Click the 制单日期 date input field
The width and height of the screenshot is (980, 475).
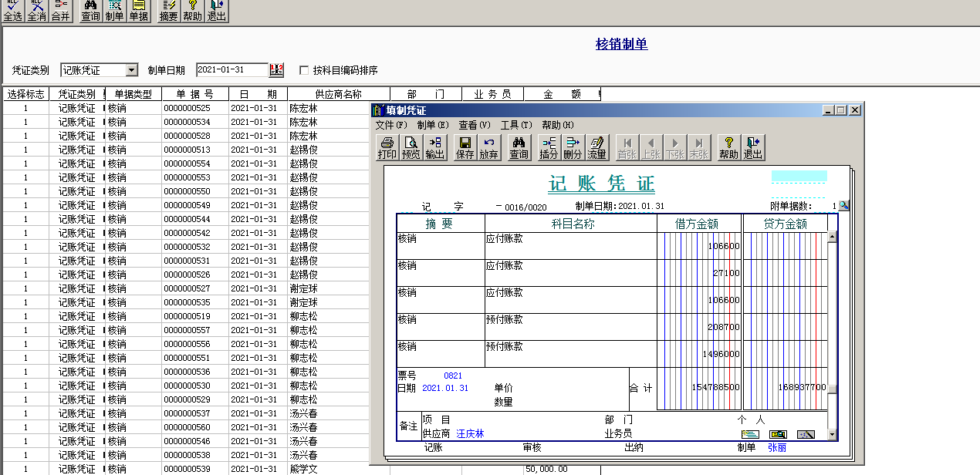pyautogui.click(x=232, y=70)
